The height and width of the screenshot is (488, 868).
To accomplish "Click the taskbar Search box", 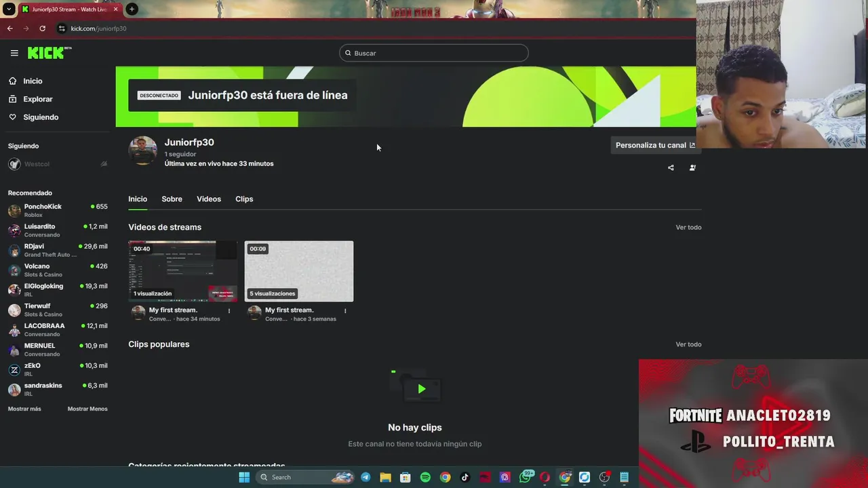I will [x=305, y=477].
